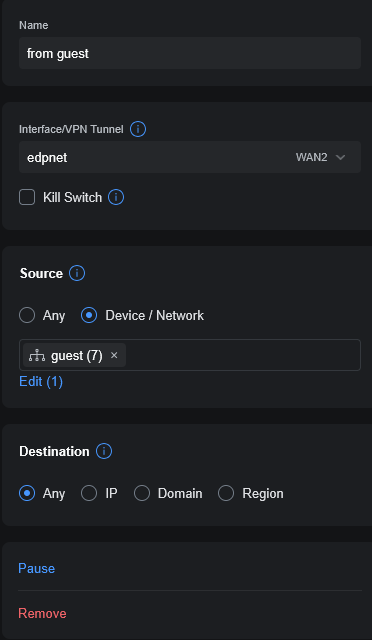
Task: Select the 'Device / Network' radio button
Action: (89, 316)
